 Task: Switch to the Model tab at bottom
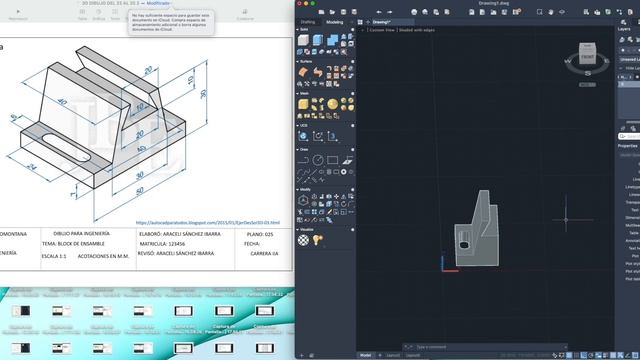coord(366,356)
